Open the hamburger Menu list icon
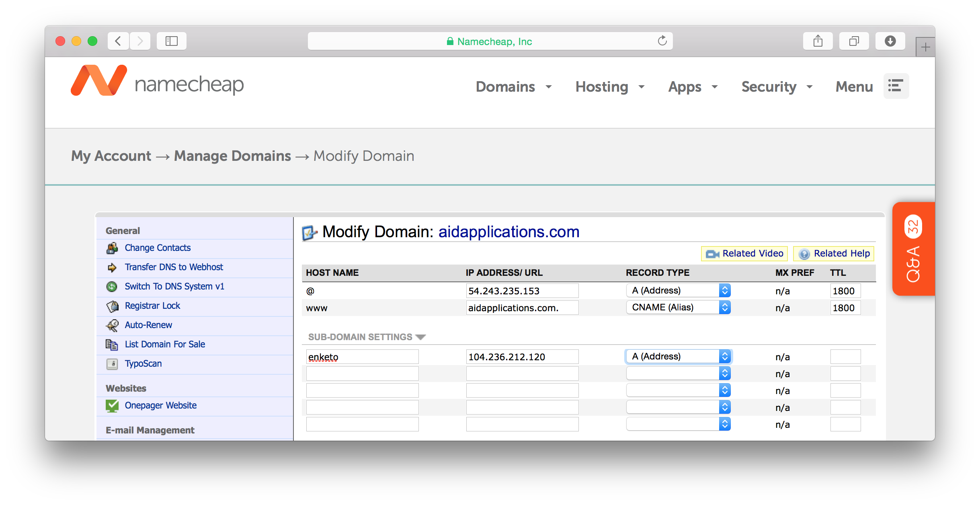This screenshot has width=980, height=505. tap(896, 86)
